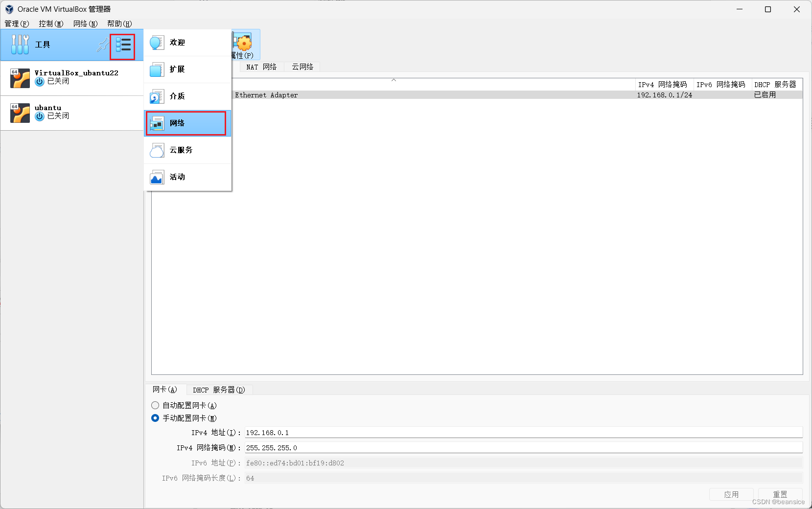Choose 活动 in the tools popup
812x509 pixels.
click(187, 177)
